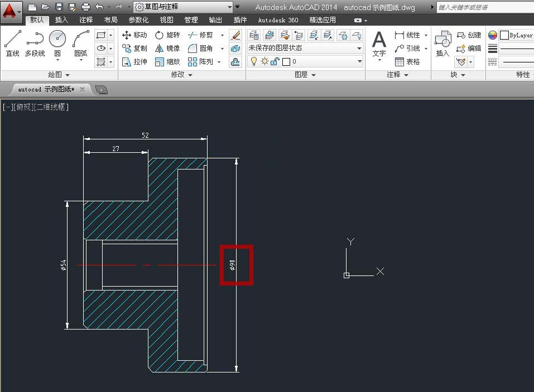Image resolution: width=534 pixels, height=392 pixels.
Task: Activate the Mirror (镜像) command
Action: [167, 49]
